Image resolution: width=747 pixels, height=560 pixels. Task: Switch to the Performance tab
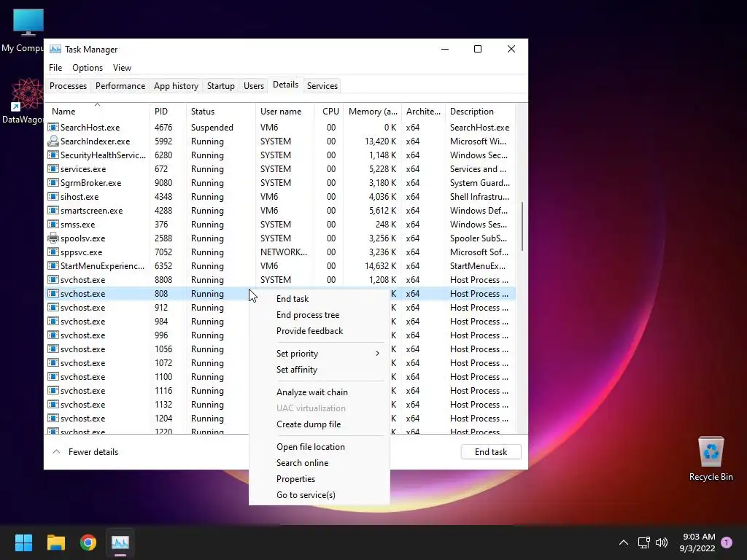pos(120,86)
